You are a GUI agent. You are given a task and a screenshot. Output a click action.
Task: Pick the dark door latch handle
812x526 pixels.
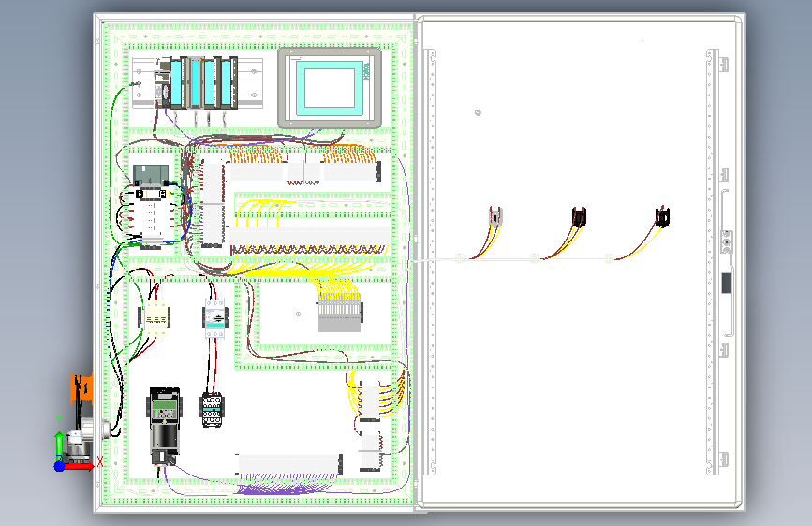727,283
